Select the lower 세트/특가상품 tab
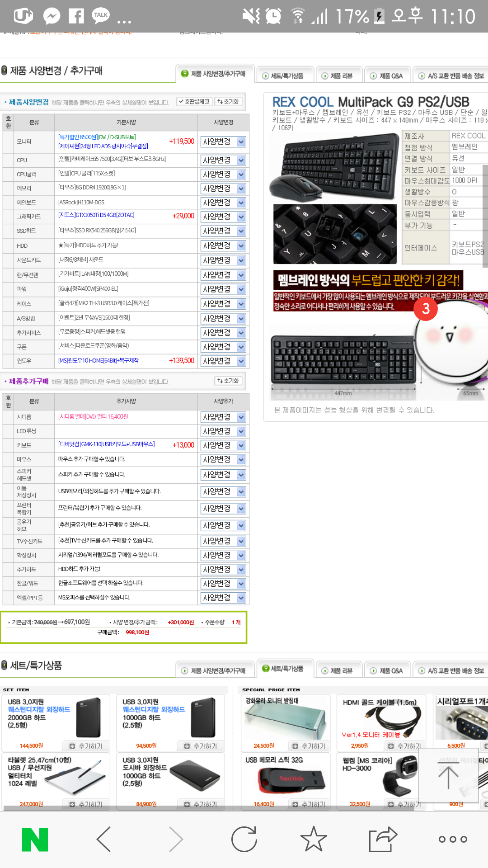Screen dimensions: 488x868 285,668
